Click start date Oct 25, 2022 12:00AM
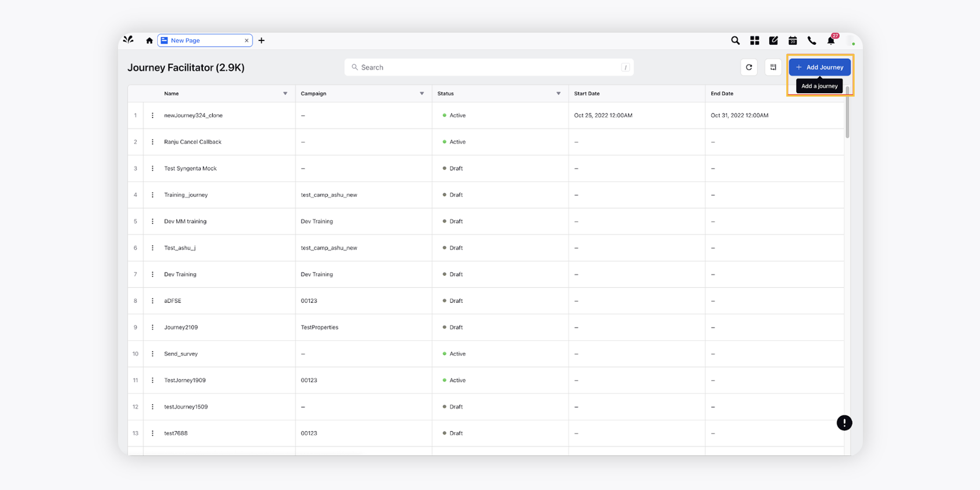The height and width of the screenshot is (490, 980). click(603, 115)
